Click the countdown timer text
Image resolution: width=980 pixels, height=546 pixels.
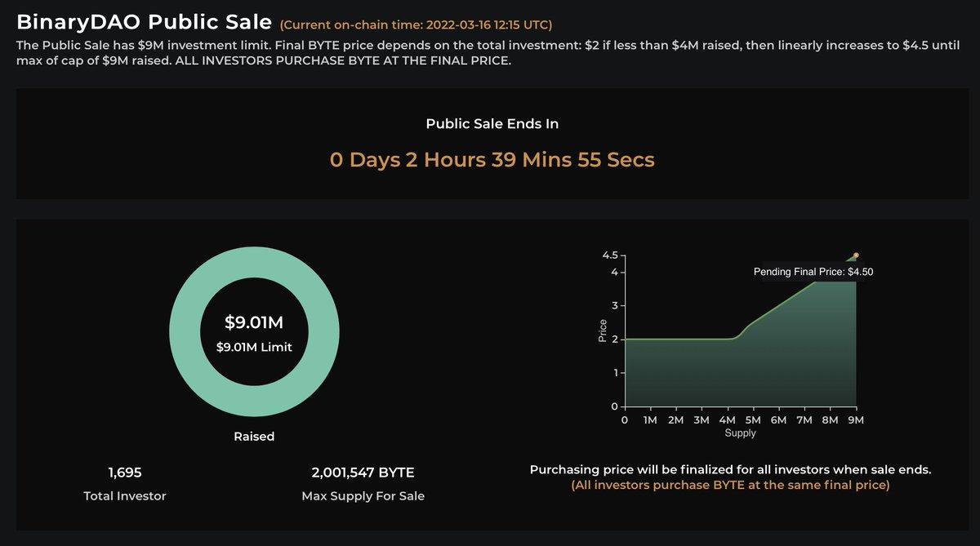pos(492,159)
